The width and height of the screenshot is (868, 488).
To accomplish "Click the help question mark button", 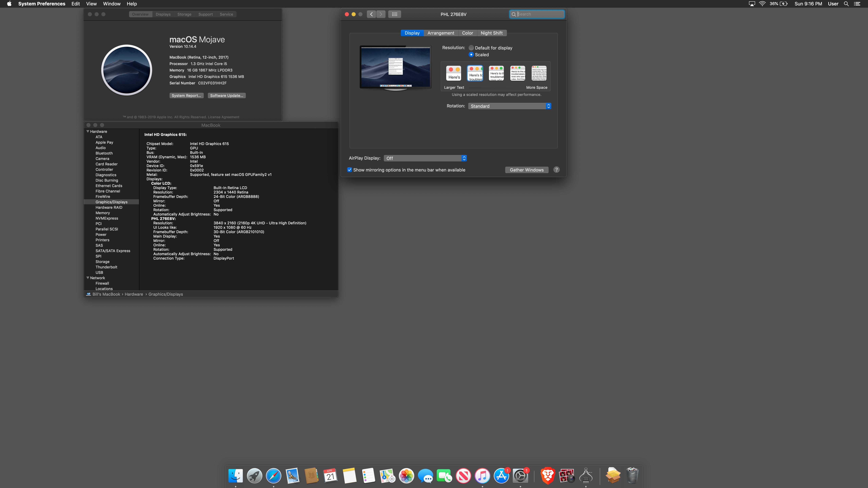I will [556, 170].
